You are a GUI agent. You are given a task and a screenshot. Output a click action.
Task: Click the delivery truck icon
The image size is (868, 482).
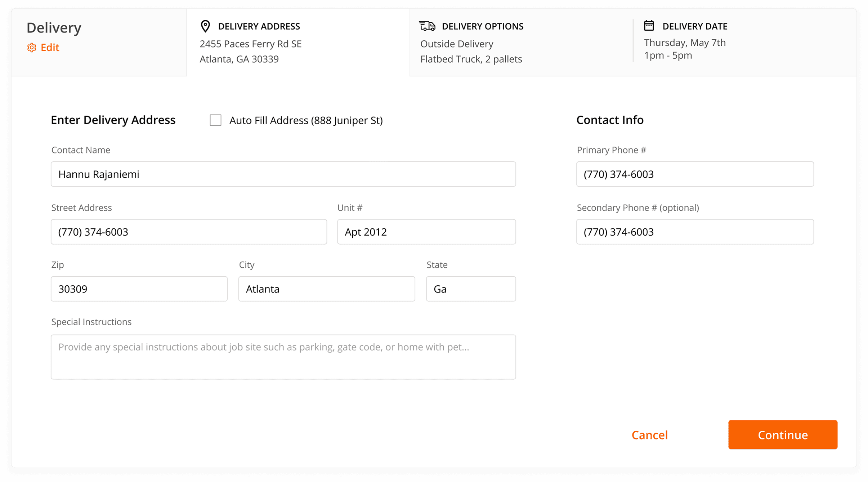427,26
